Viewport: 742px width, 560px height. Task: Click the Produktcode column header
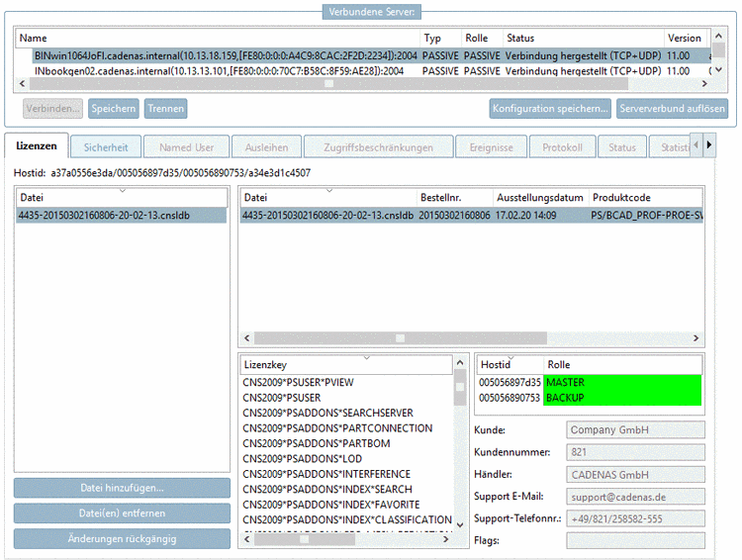645,198
